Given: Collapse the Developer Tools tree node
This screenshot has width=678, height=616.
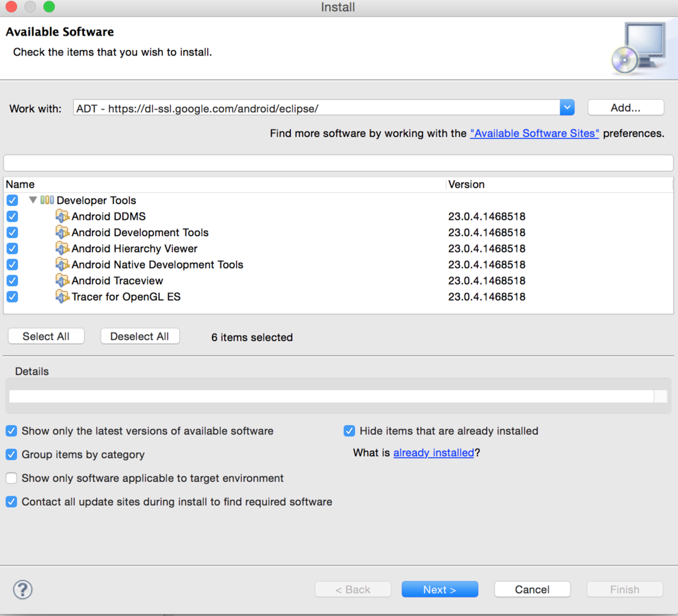Looking at the screenshot, I should click(32, 200).
